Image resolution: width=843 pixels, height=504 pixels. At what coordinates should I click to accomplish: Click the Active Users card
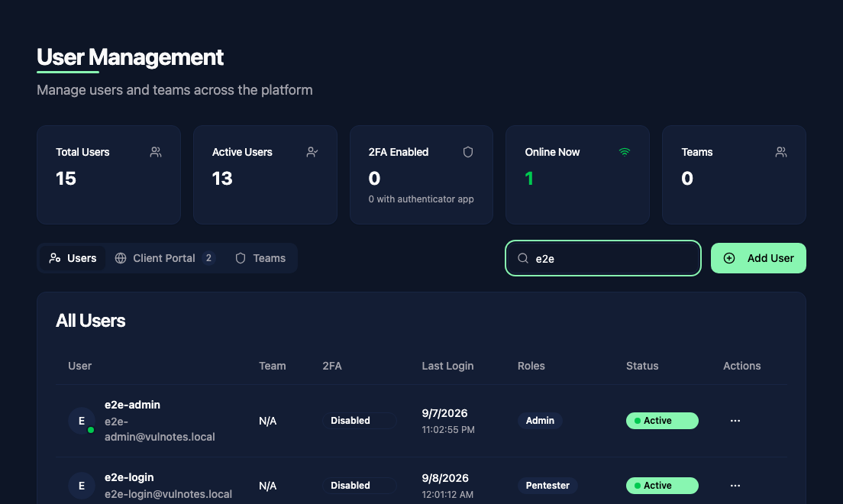[x=265, y=175]
